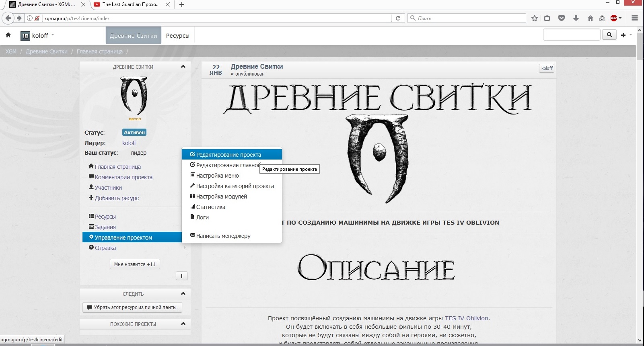
Task: Collapse the ДРЕВНИЕ СВИТКИ sidebar panel
Action: pyautogui.click(x=183, y=67)
